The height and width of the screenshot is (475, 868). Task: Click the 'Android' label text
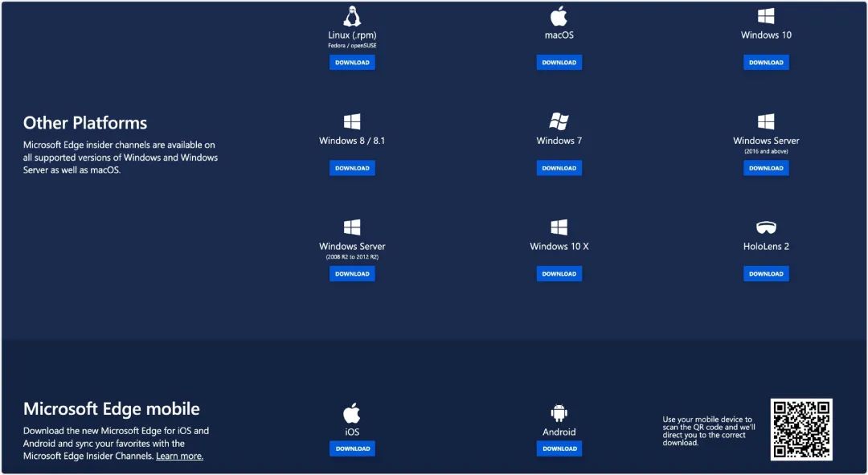tap(559, 432)
